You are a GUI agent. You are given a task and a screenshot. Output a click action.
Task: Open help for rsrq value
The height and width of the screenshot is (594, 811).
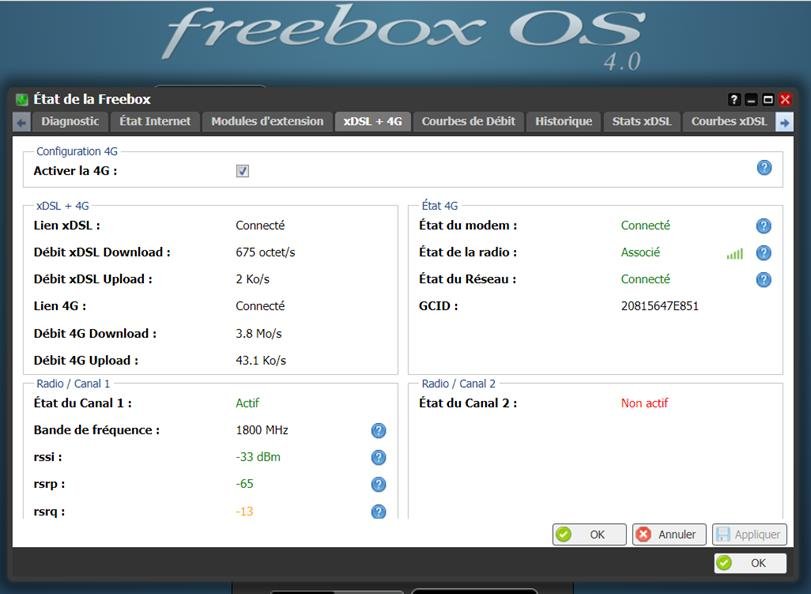click(x=379, y=511)
